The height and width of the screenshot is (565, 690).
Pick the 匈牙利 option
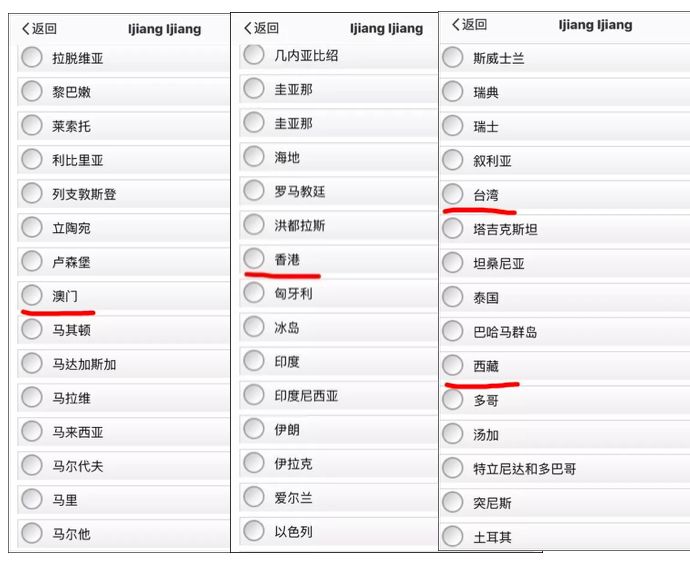(254, 293)
